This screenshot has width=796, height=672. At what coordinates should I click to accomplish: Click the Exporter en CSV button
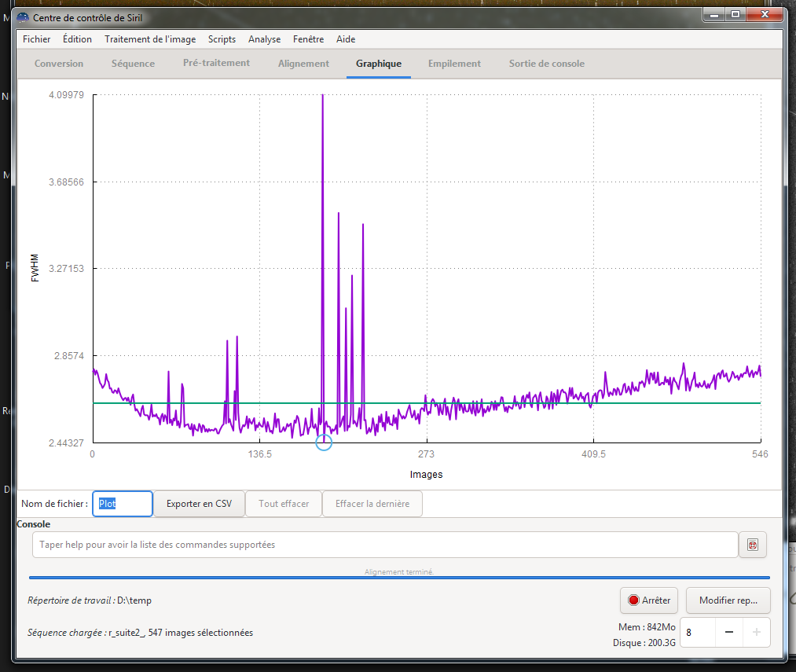[199, 504]
